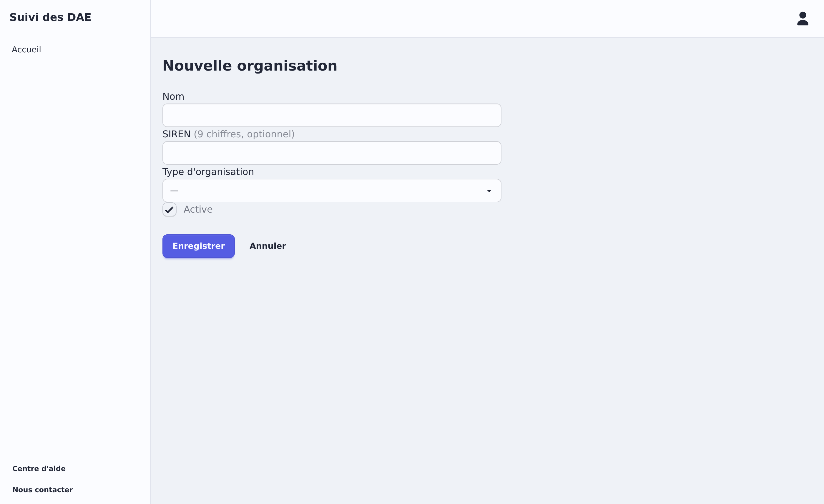824x504 pixels.
Task: Click into the Nom text field
Action: pos(331,115)
